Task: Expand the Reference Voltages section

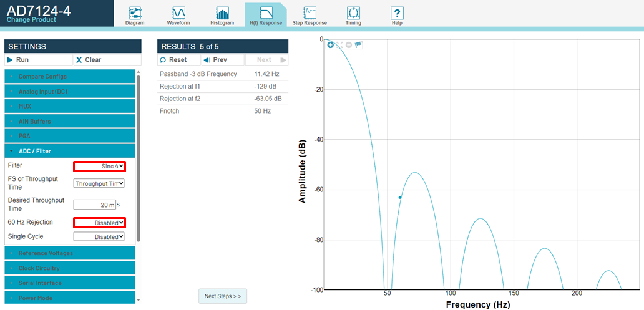Action: click(69, 253)
